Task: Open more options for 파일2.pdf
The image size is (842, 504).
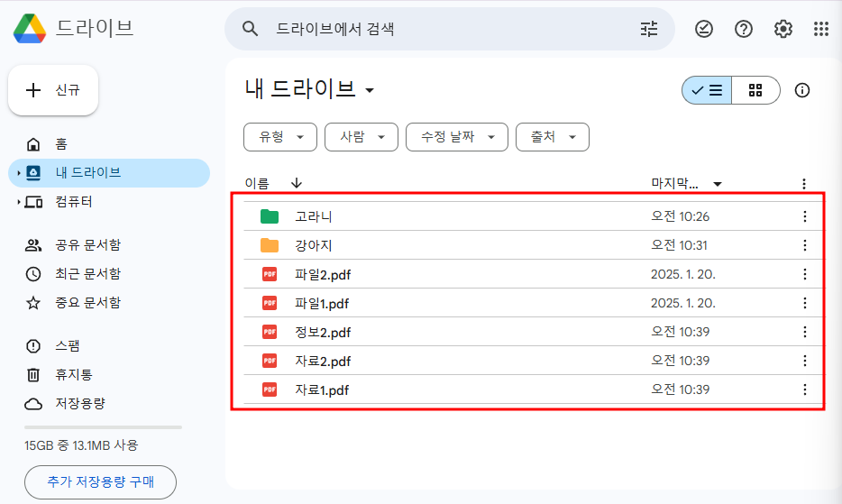Action: [x=804, y=274]
